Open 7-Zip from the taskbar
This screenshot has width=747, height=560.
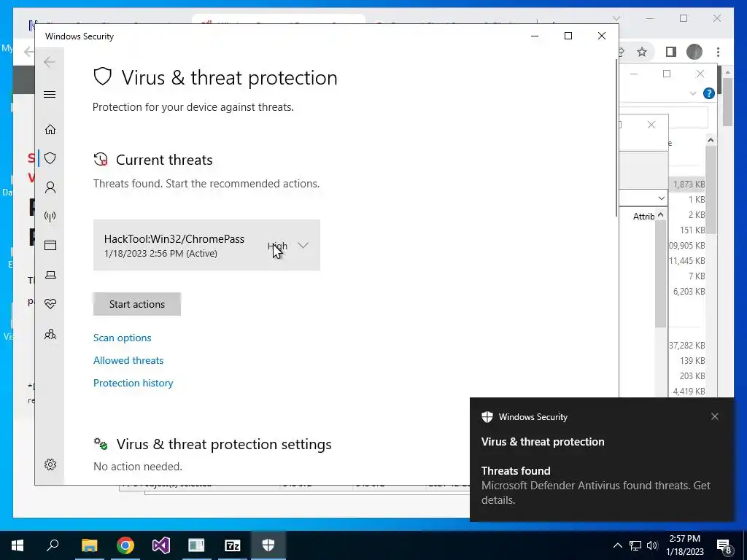[233, 545]
